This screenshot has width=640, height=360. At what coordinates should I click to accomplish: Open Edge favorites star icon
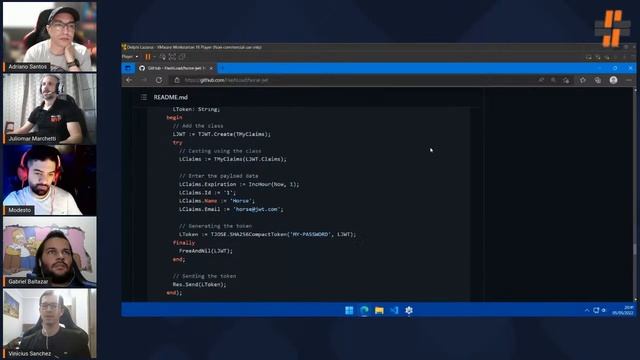[x=582, y=80]
